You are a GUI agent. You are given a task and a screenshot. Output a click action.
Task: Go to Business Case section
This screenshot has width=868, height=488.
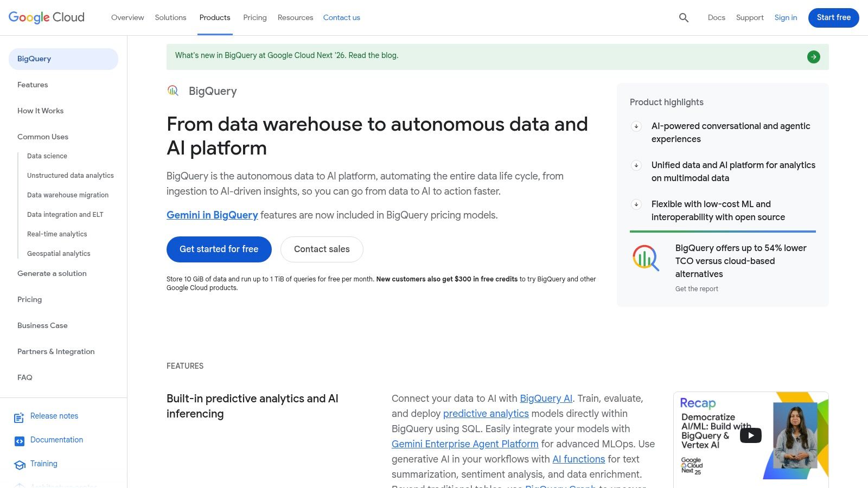click(42, 325)
